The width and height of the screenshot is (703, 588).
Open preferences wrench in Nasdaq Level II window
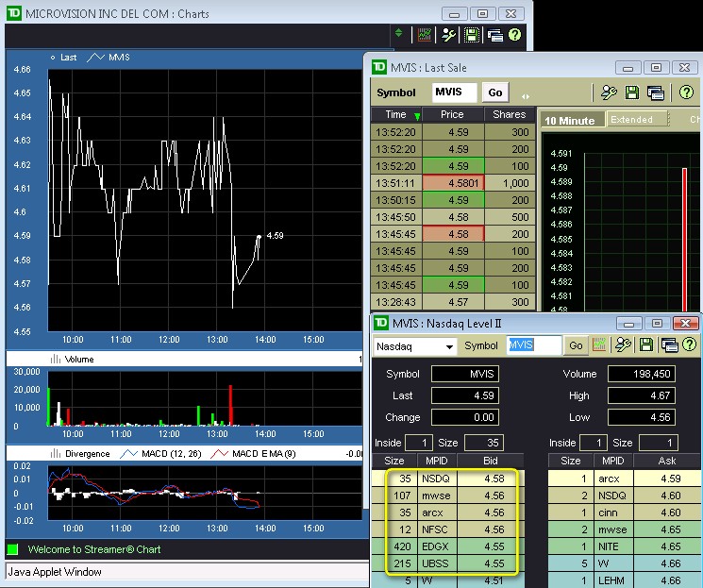click(623, 344)
